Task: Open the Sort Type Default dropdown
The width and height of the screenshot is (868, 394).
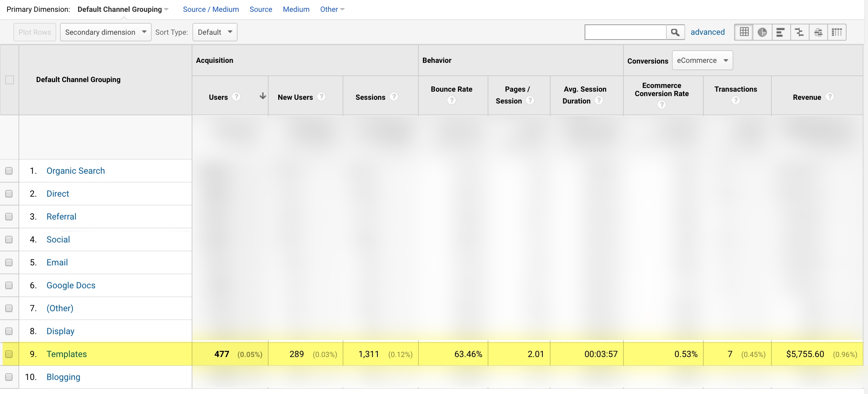Action: tap(215, 32)
